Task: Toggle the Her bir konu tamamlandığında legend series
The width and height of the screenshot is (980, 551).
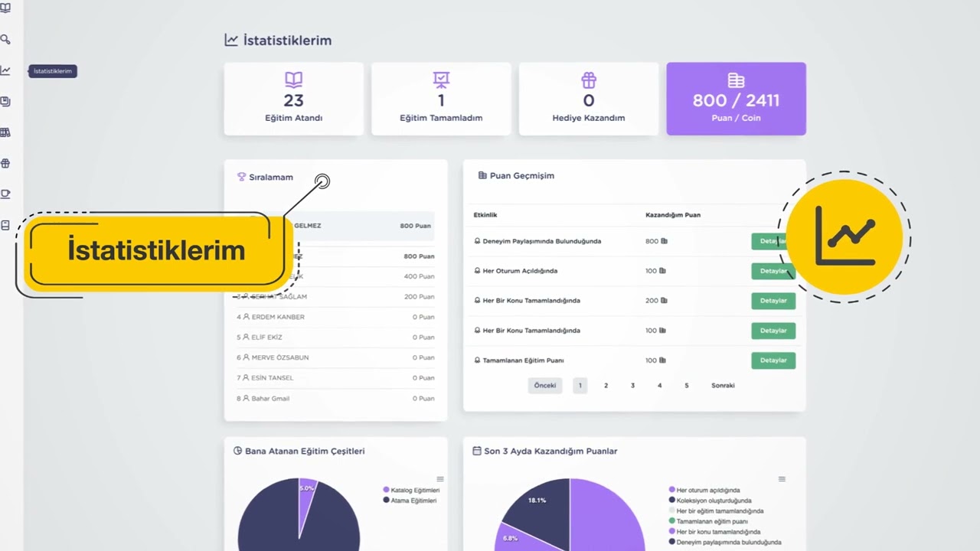Action: [x=714, y=531]
